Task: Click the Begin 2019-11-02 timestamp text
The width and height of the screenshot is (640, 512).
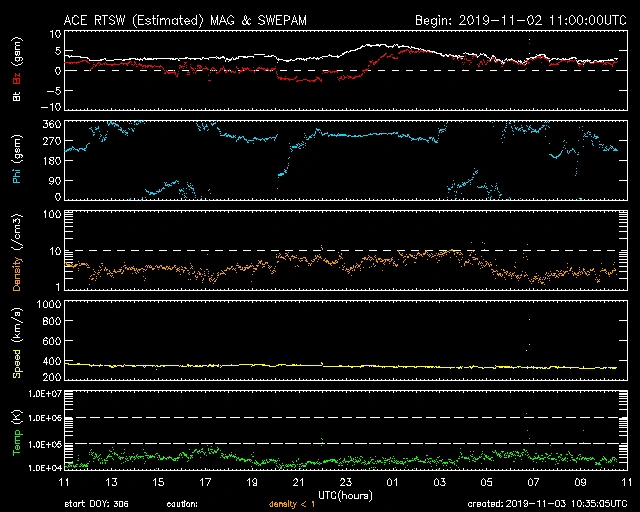Action: (x=520, y=19)
